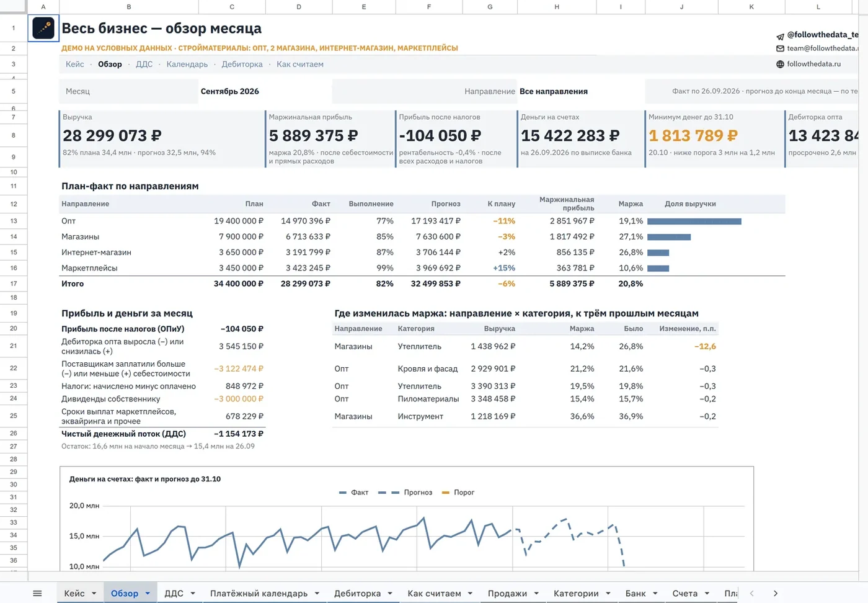Image resolution: width=868 pixels, height=603 pixels.
Task: Switch to the Продажи sheet tab
Action: click(507, 594)
